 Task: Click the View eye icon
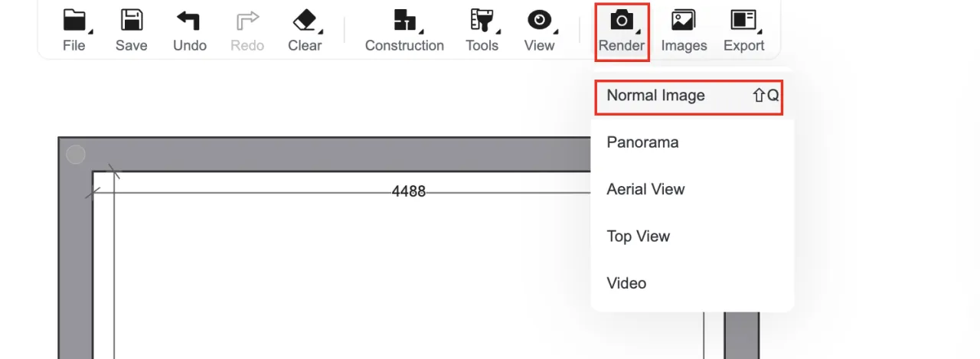click(x=539, y=21)
